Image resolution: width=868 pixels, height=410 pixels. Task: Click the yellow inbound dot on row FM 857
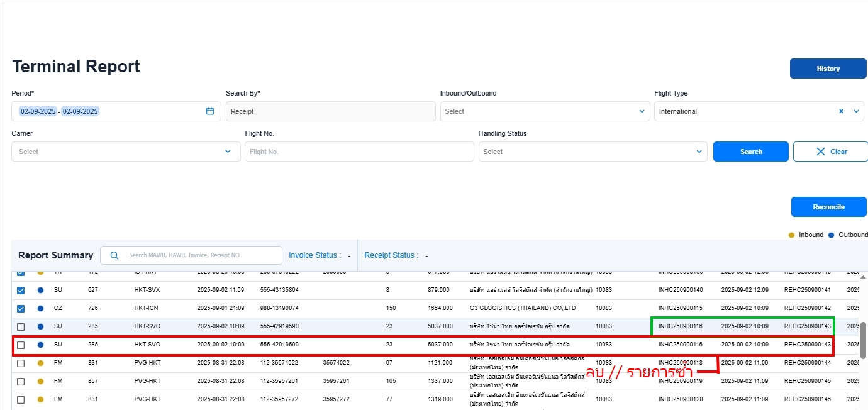[x=41, y=382]
